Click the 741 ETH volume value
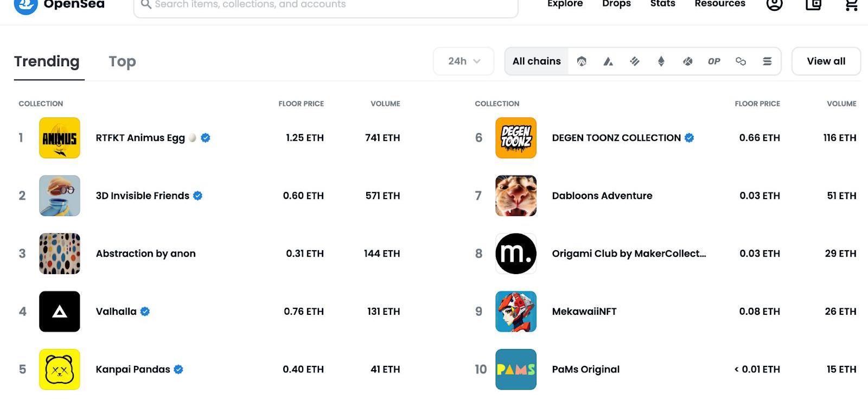This screenshot has height=400, width=868. click(382, 138)
